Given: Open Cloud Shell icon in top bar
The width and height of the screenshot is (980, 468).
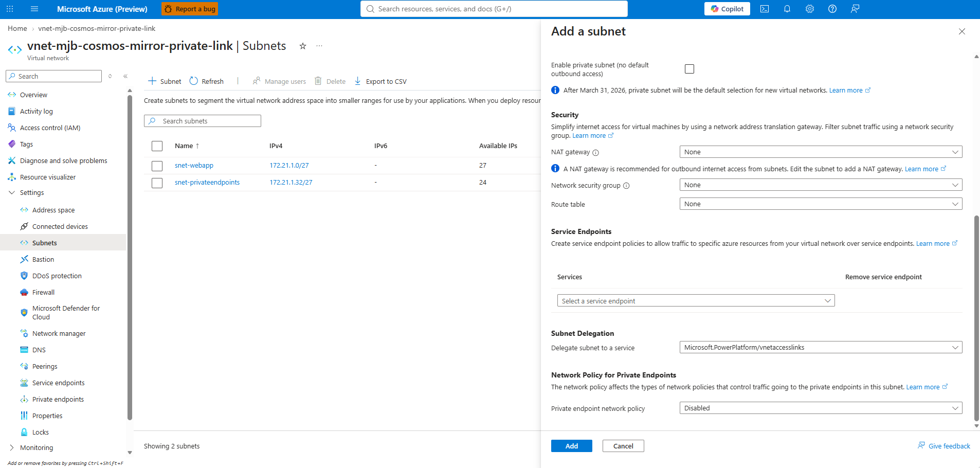Looking at the screenshot, I should click(x=765, y=9).
